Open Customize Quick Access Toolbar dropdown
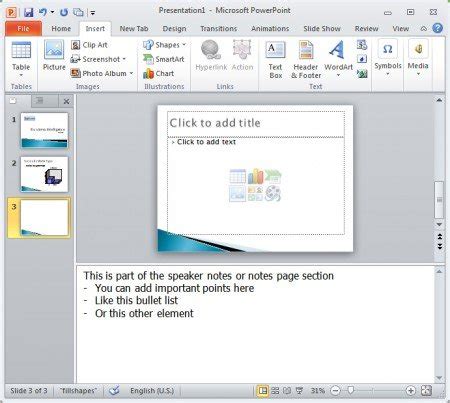Viewport: 450px width, 403px height. [x=93, y=13]
